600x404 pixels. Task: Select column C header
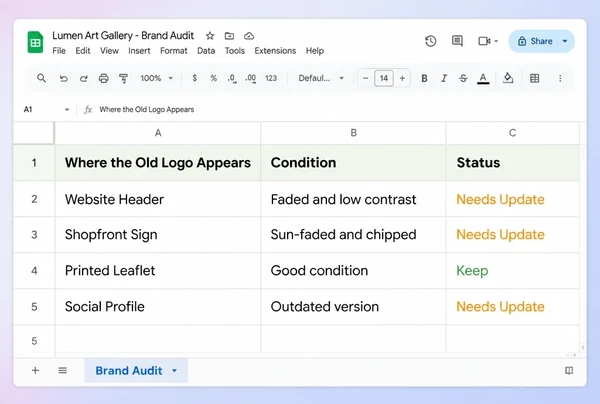[x=512, y=133]
